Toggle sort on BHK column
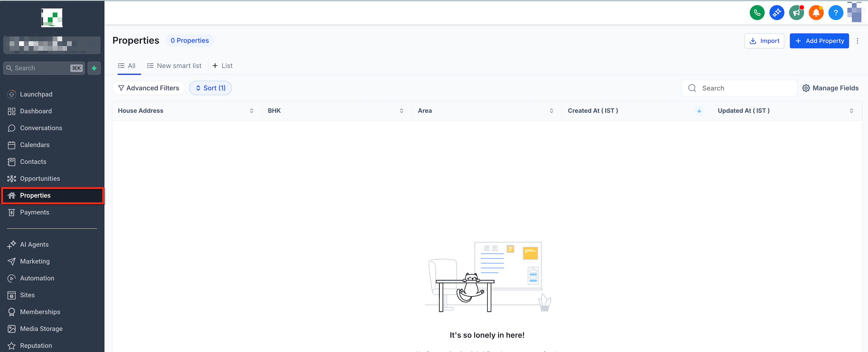The height and width of the screenshot is (352, 868). (x=401, y=111)
